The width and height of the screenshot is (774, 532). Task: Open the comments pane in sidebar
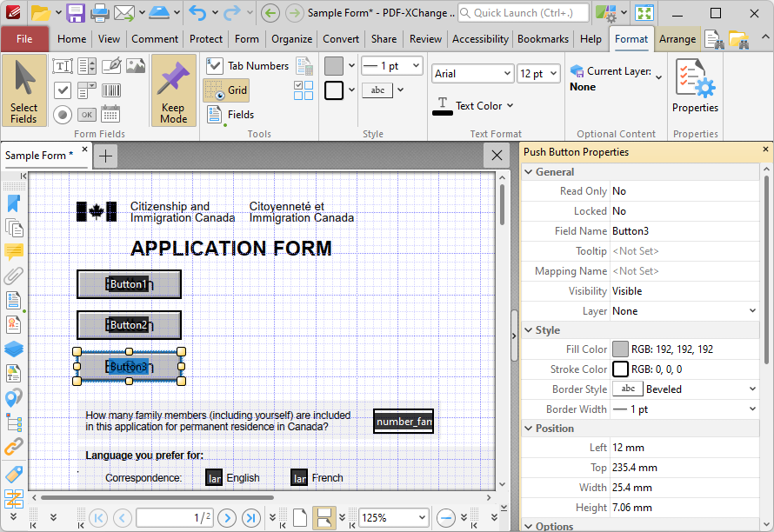point(14,252)
